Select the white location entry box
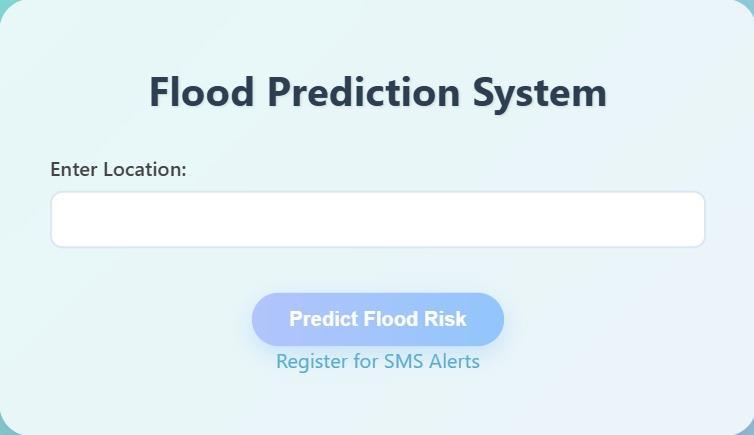 [x=377, y=219]
